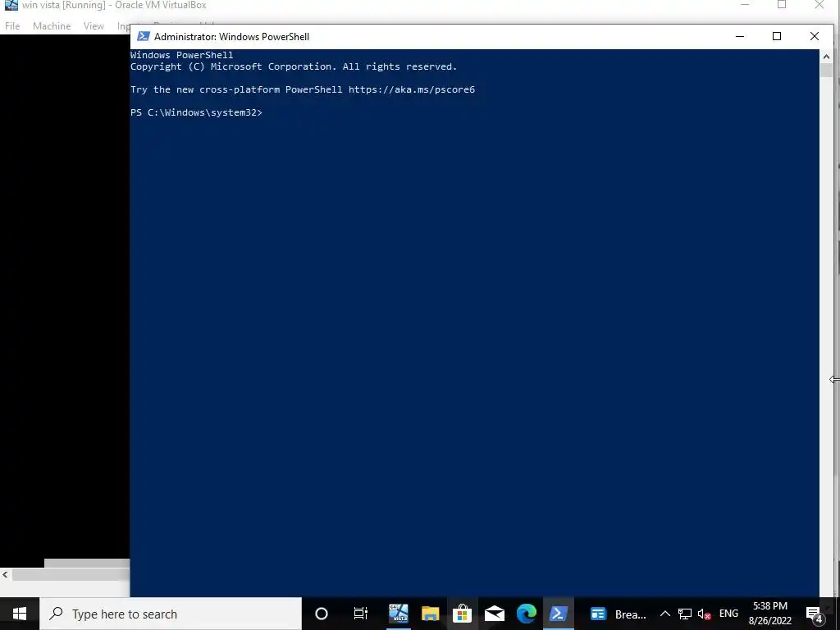Click the VirtualBox window title icon
Viewport: 840px width, 630px height.
tap(11, 5)
